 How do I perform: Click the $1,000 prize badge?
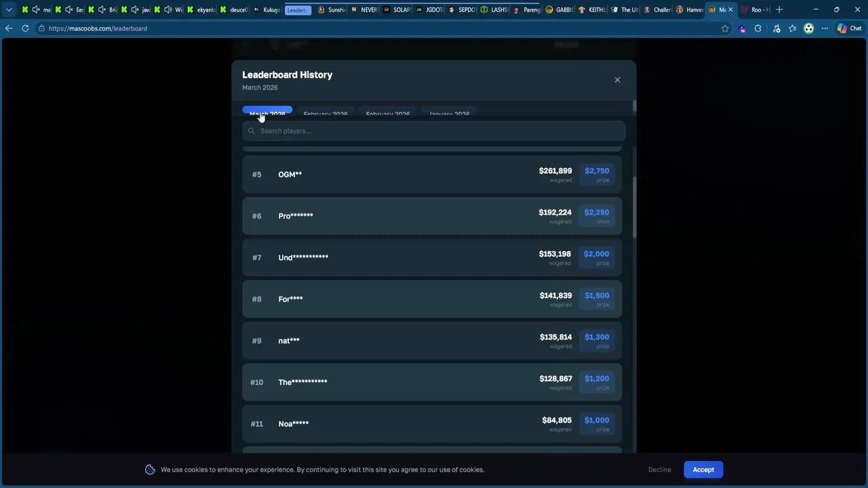pos(597,424)
